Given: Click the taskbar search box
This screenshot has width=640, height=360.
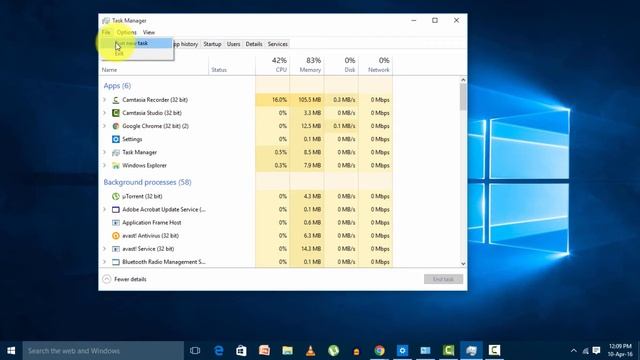Looking at the screenshot, I should pos(103,351).
